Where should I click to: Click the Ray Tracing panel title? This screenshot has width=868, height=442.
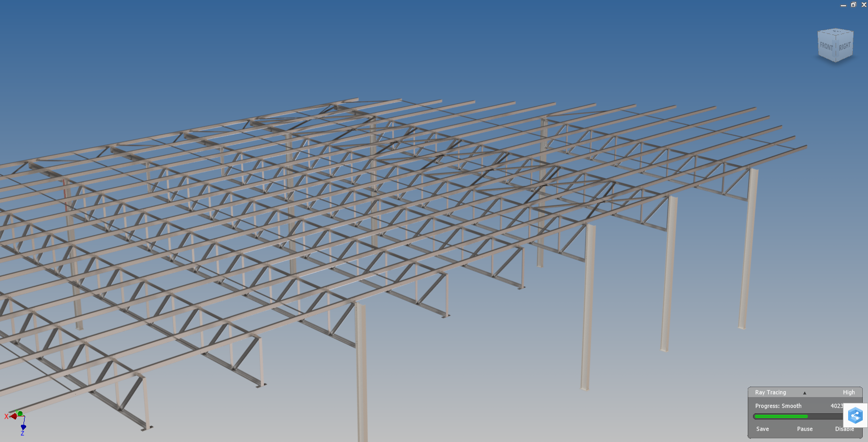(770, 392)
